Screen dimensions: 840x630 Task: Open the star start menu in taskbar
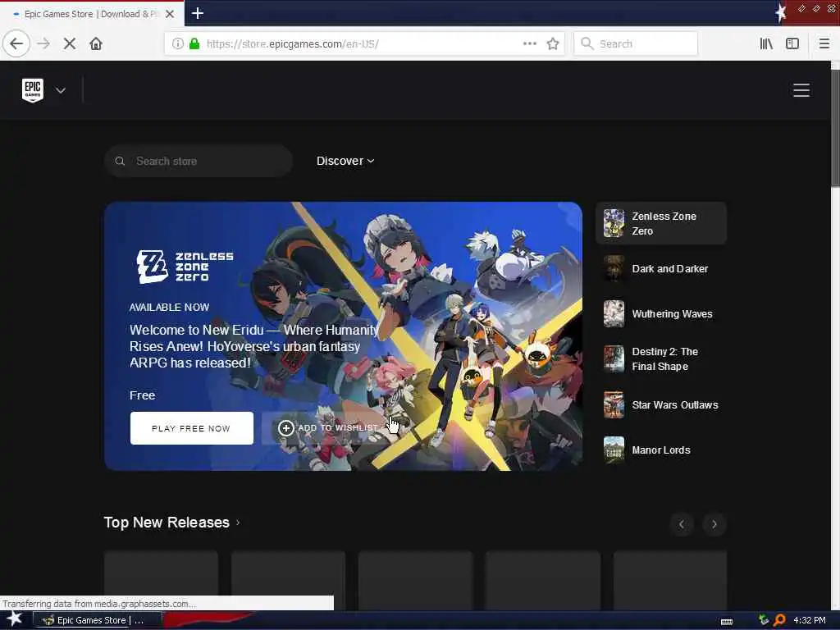coord(15,619)
